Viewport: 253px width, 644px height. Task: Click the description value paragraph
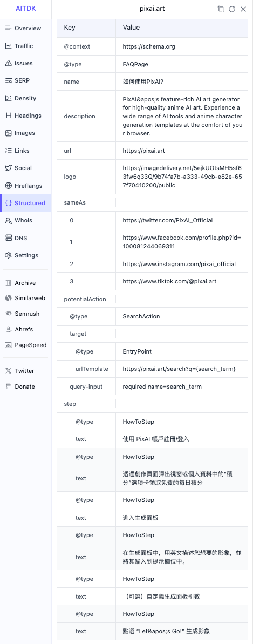point(182,116)
